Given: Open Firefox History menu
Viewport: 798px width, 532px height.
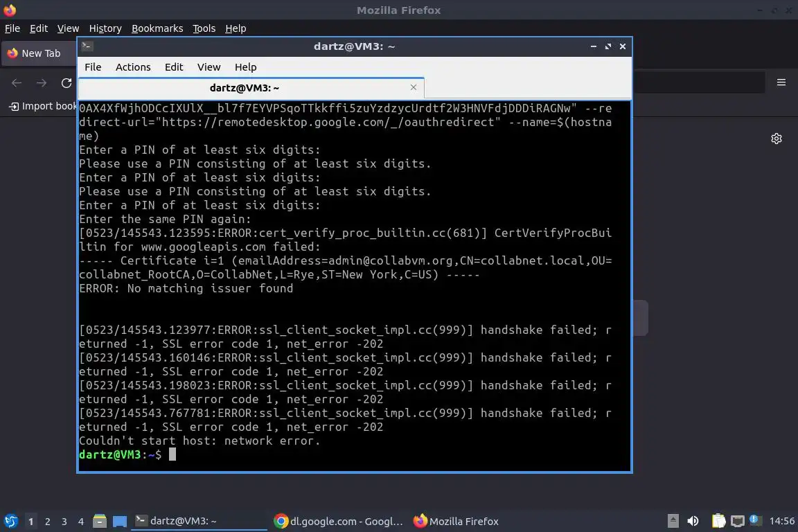Looking at the screenshot, I should pos(105,28).
